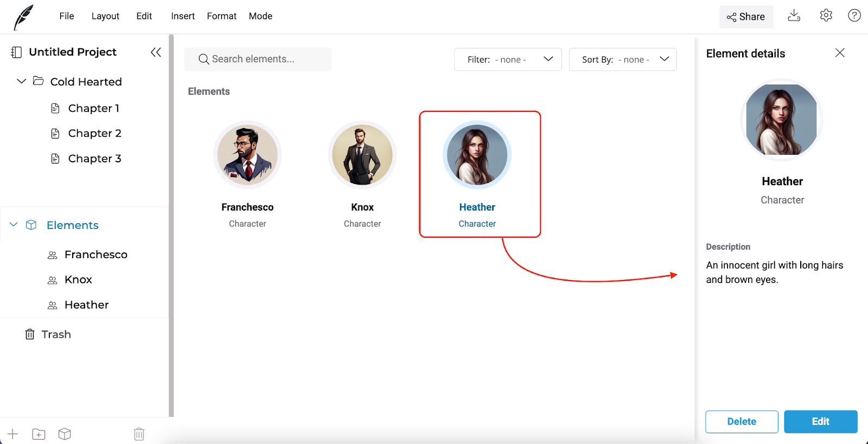The image size is (868, 444).
Task: Click the Untitled Project title
Action: tap(73, 52)
